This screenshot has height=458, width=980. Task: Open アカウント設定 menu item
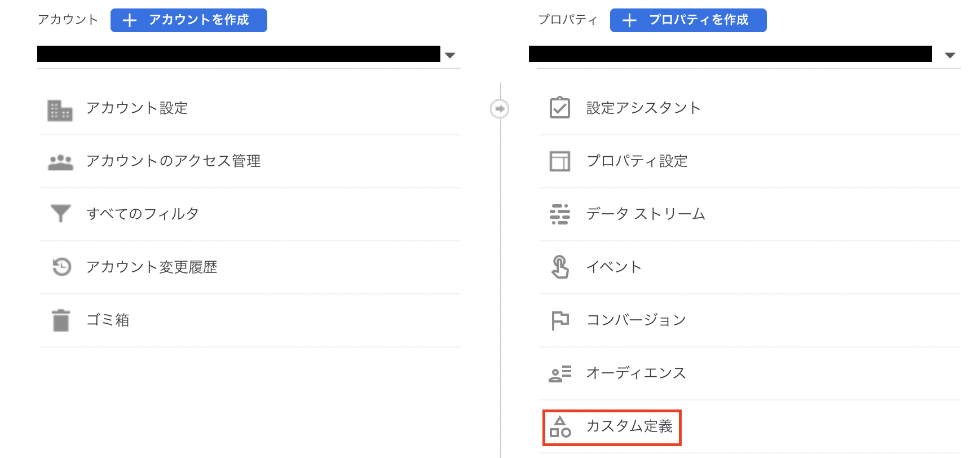(x=250, y=108)
